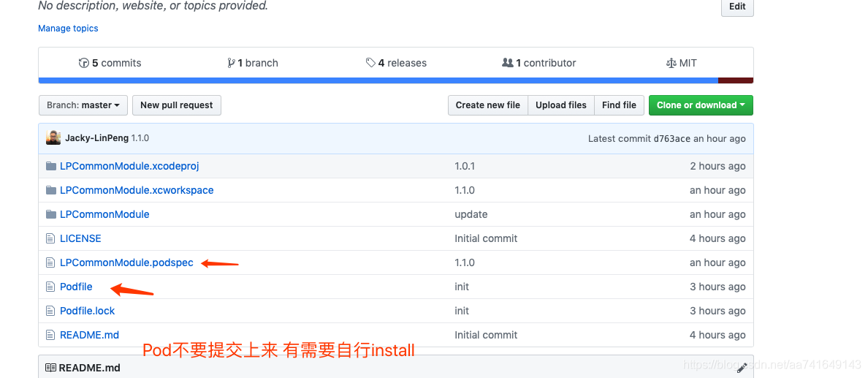
Task: Open latest commit d763ace
Action: click(671, 139)
